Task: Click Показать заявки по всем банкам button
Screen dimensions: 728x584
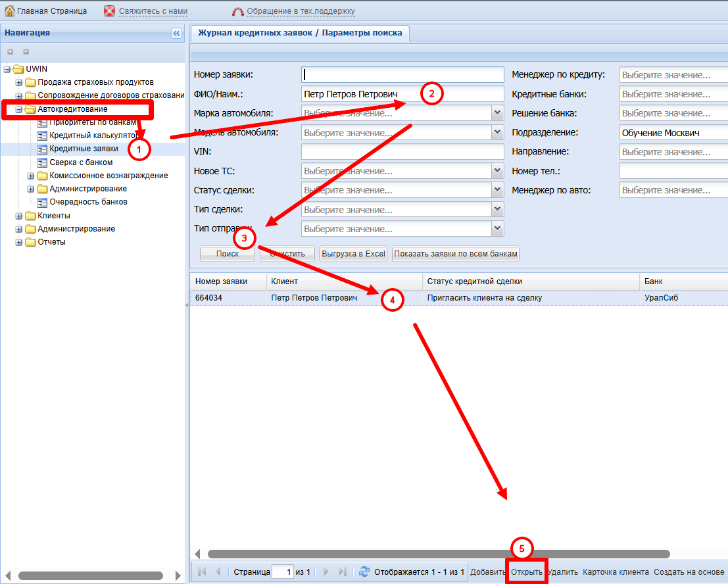Action: tap(456, 254)
